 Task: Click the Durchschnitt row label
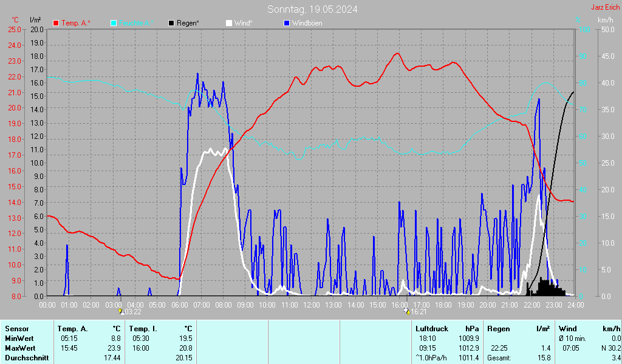click(26, 357)
